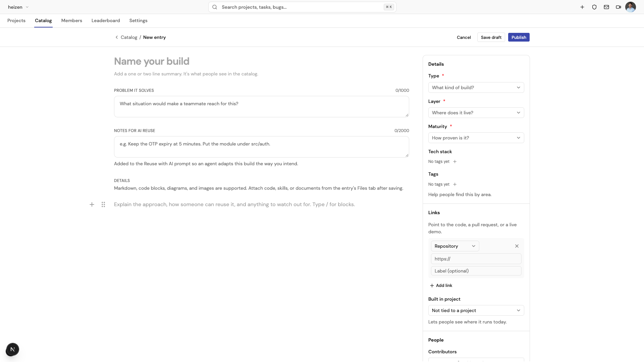Viewport: 644px width, 362px height.
Task: Click the add block plus icon
Action: click(92, 204)
